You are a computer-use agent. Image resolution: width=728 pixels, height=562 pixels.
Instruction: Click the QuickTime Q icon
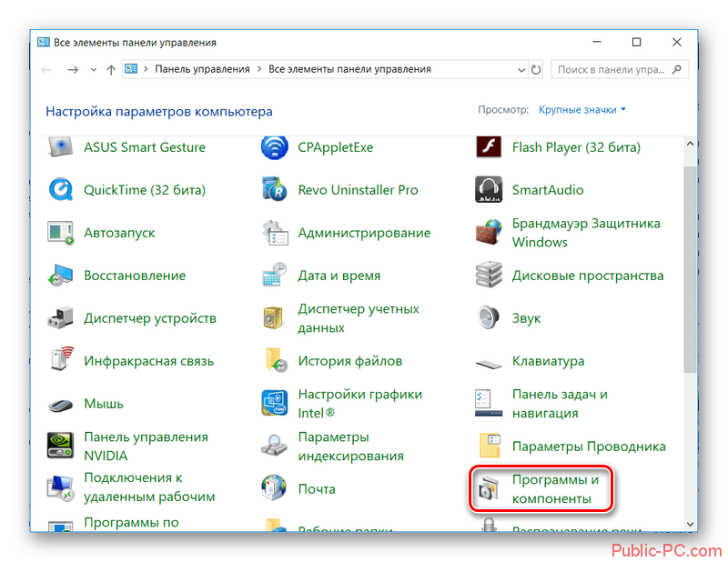pyautogui.click(x=60, y=190)
